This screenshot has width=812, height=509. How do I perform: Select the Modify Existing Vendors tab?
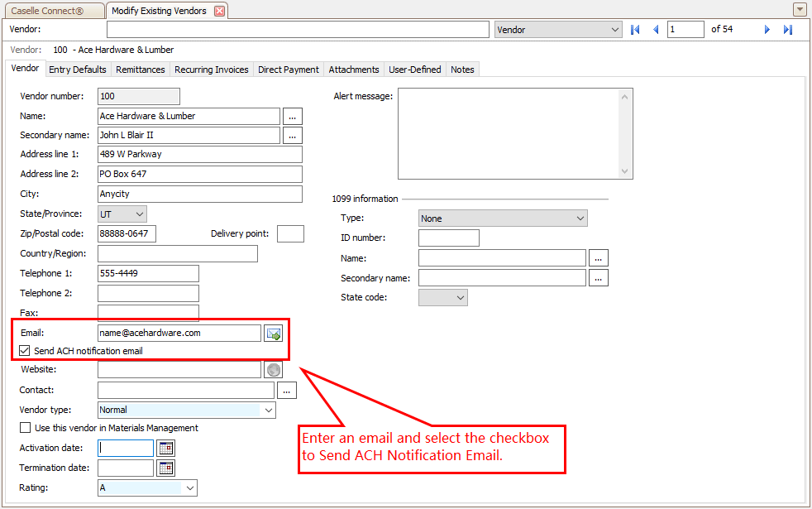[x=159, y=11]
